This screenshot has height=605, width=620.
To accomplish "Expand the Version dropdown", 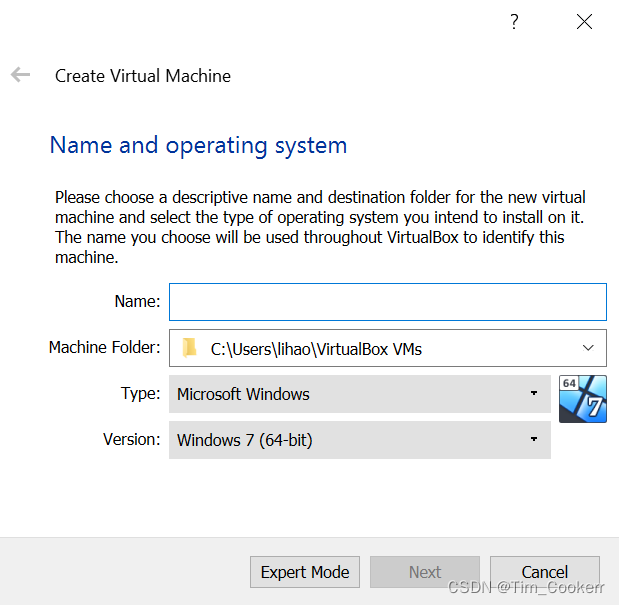I will (360, 440).
